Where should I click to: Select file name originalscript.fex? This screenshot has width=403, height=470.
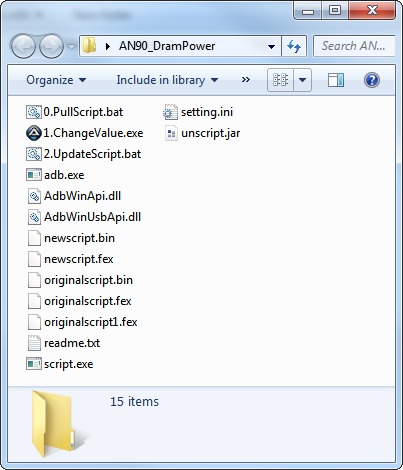pos(88,301)
